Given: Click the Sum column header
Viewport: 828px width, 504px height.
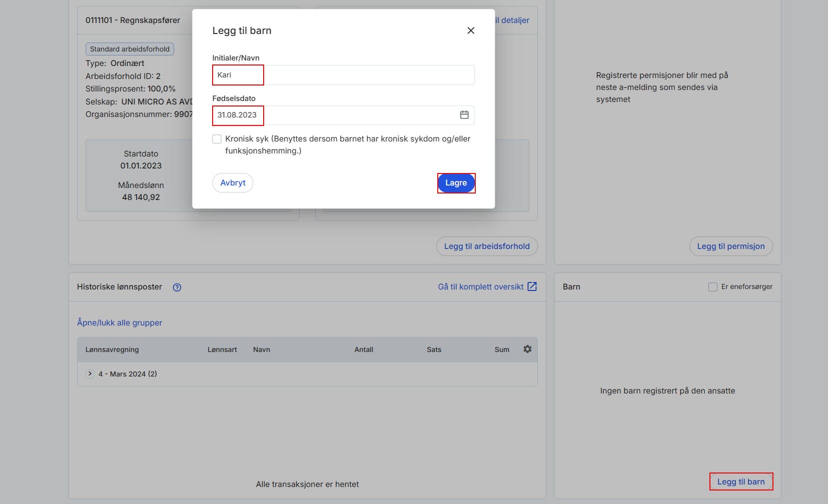Looking at the screenshot, I should coord(502,350).
